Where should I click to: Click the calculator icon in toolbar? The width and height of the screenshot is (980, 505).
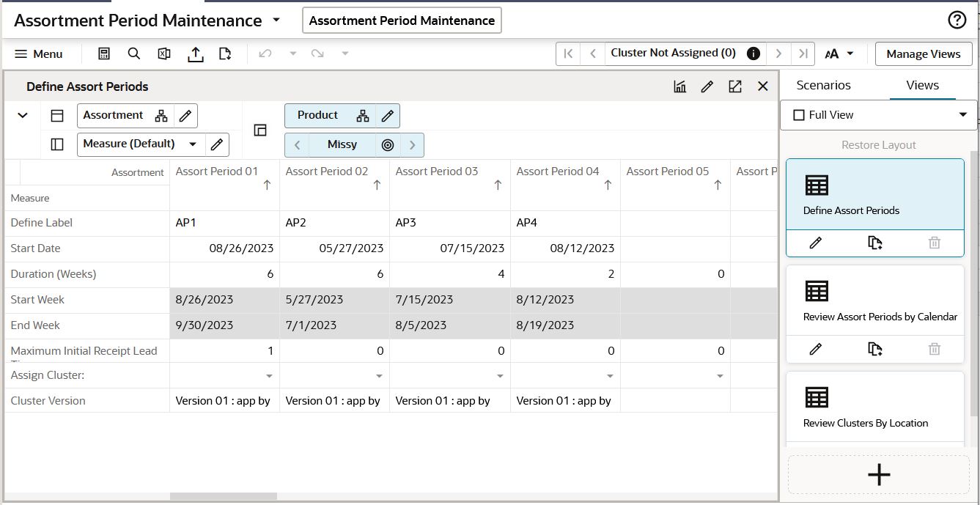(104, 54)
